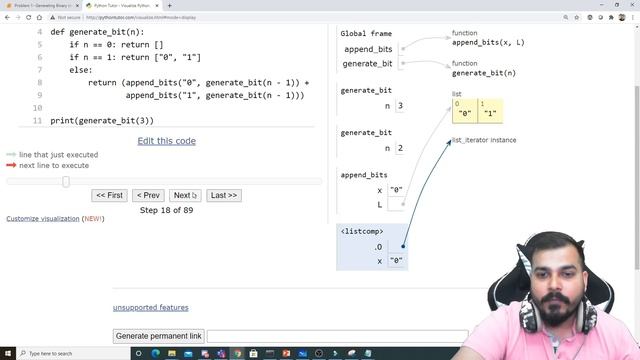Screen dimensions: 640x360
Task: Open Microsoft Store from taskbar
Action: (x=253, y=353)
